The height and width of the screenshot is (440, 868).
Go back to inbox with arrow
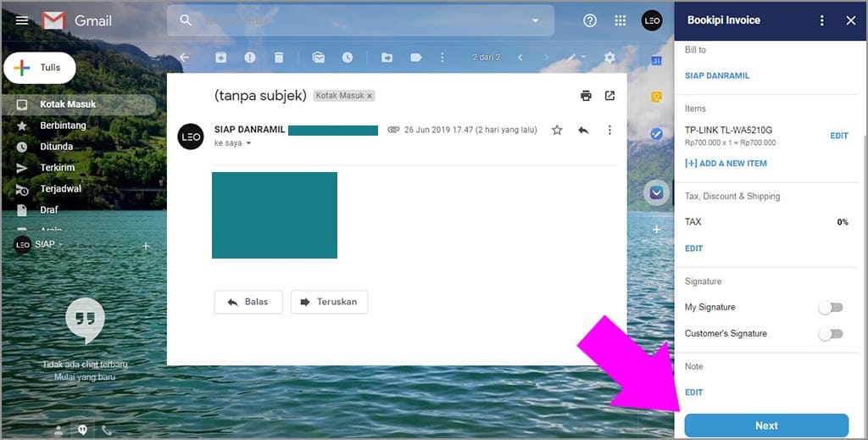click(184, 58)
